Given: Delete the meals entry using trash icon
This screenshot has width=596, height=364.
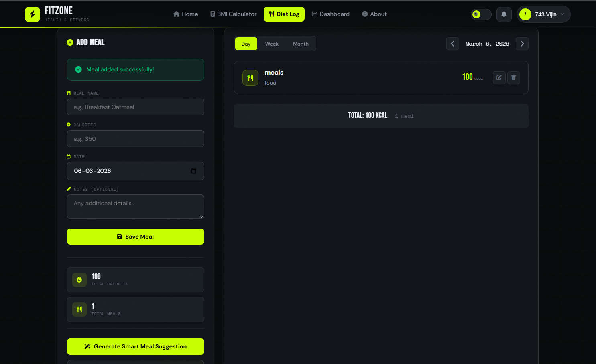Looking at the screenshot, I should (513, 78).
